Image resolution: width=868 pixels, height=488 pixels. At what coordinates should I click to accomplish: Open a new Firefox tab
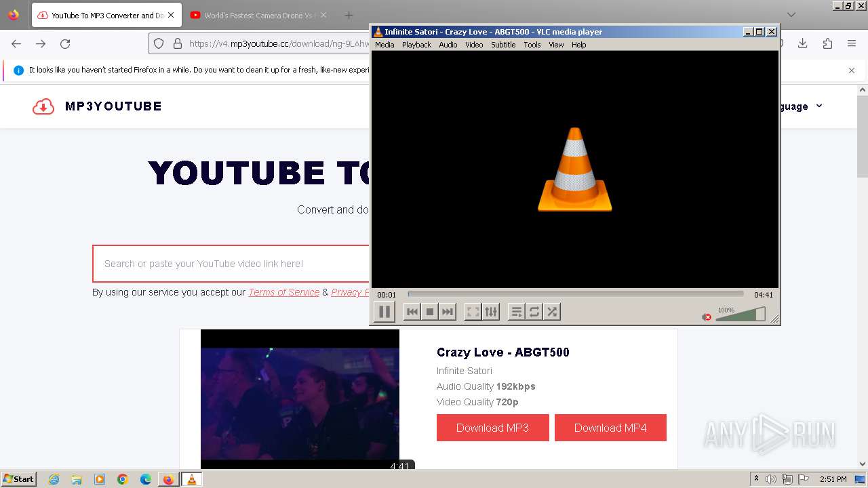[x=349, y=15]
